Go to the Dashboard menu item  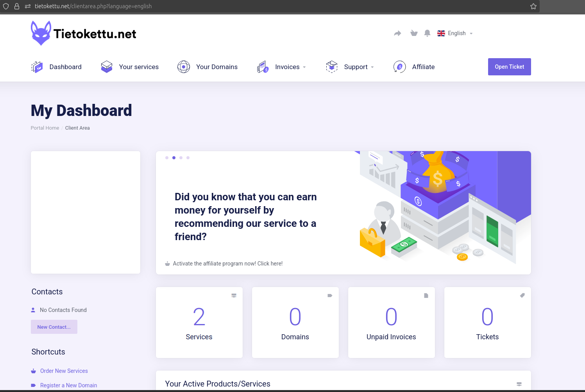pos(65,67)
